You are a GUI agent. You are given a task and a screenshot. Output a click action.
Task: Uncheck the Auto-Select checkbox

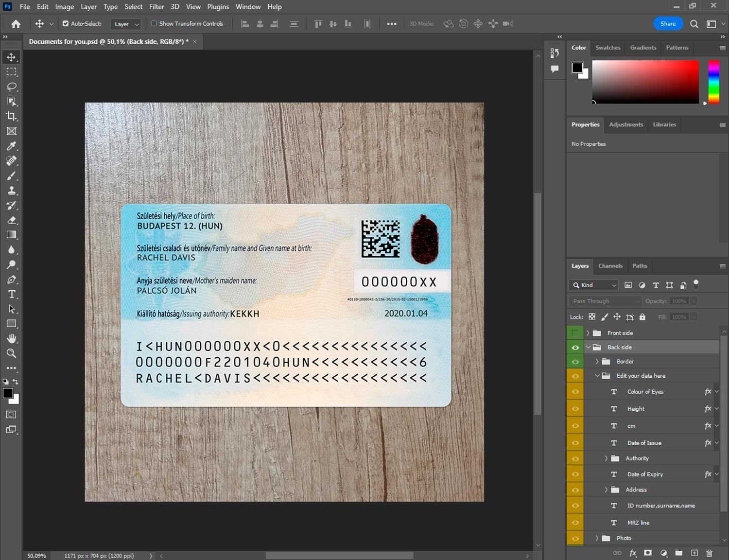(66, 23)
